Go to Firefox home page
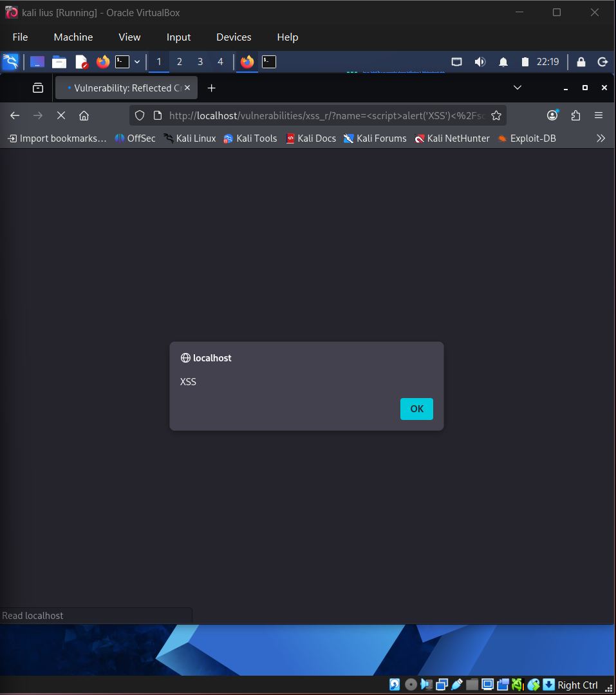Viewport: 616px width, 695px height. coord(84,116)
